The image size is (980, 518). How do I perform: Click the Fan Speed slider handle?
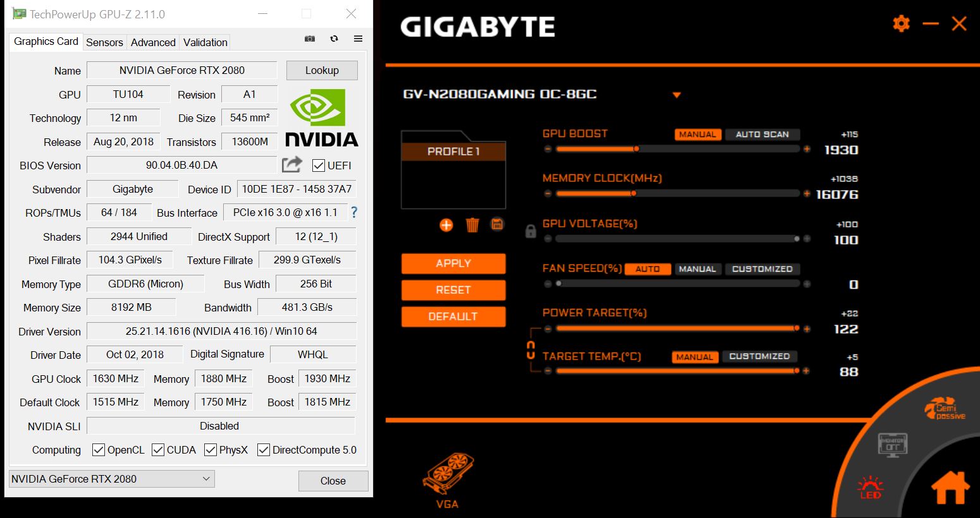(x=559, y=284)
